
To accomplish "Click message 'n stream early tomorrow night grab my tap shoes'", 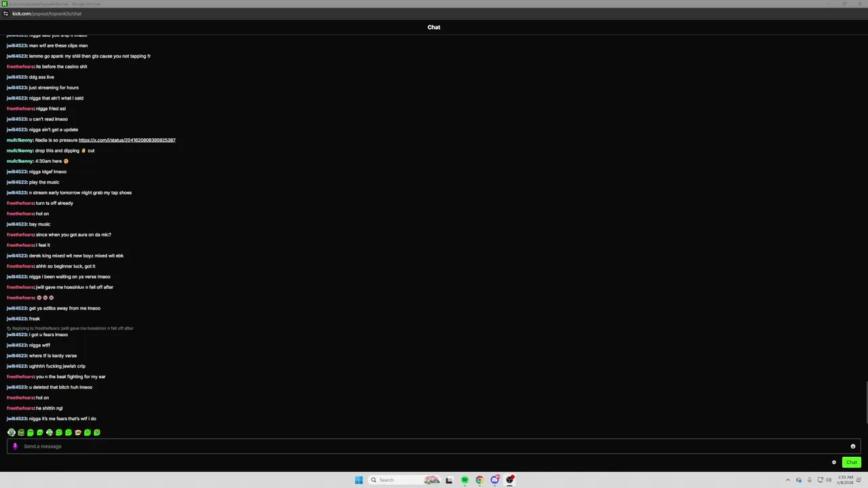I will click(80, 192).
